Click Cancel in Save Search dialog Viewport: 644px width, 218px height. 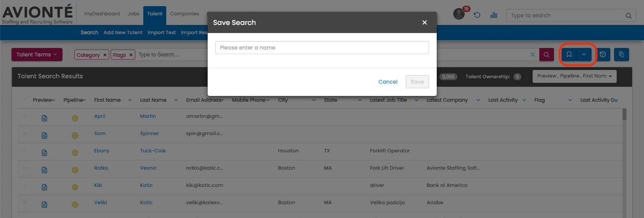coord(388,82)
